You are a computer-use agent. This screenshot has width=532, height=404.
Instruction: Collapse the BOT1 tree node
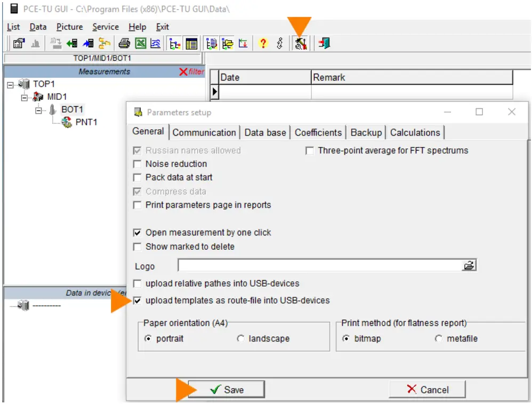[38, 110]
